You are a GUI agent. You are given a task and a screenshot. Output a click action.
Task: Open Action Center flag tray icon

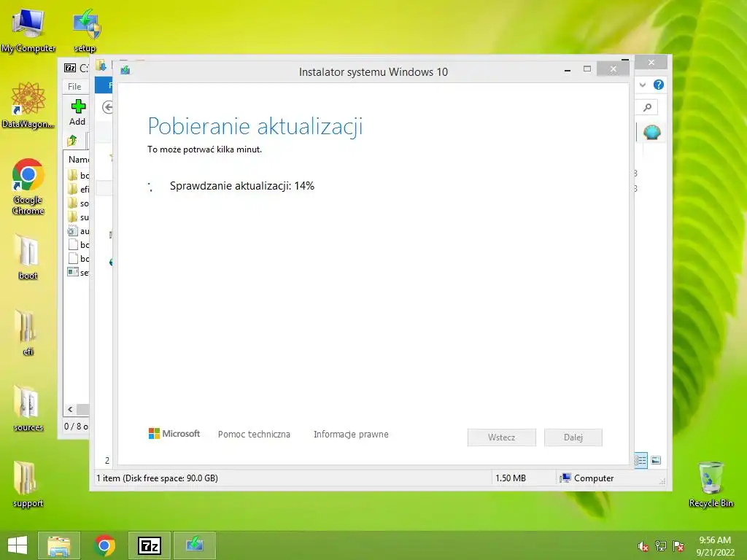[x=678, y=546]
